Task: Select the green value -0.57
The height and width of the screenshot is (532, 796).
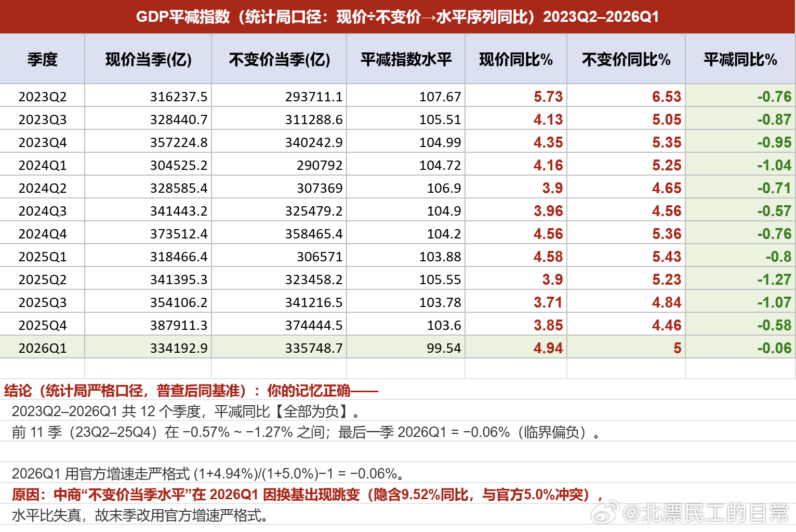Action: [774, 211]
